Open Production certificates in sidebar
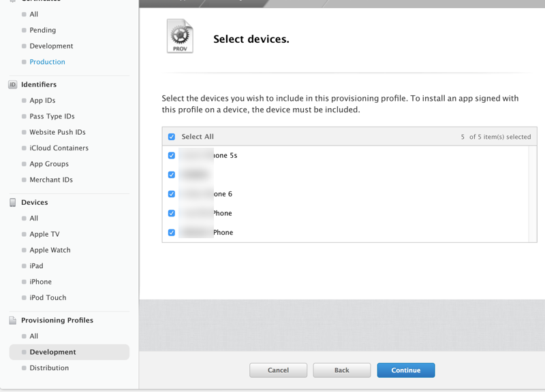 click(47, 62)
